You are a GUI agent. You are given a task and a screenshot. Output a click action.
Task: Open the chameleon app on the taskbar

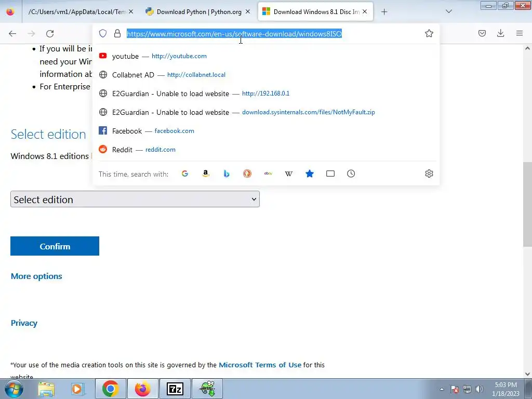coord(207,389)
